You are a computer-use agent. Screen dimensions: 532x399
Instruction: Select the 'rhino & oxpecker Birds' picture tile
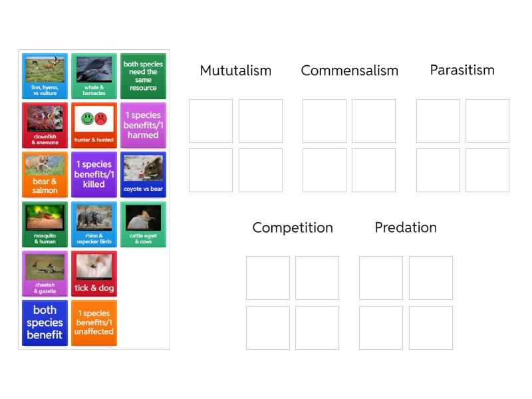[x=94, y=223]
